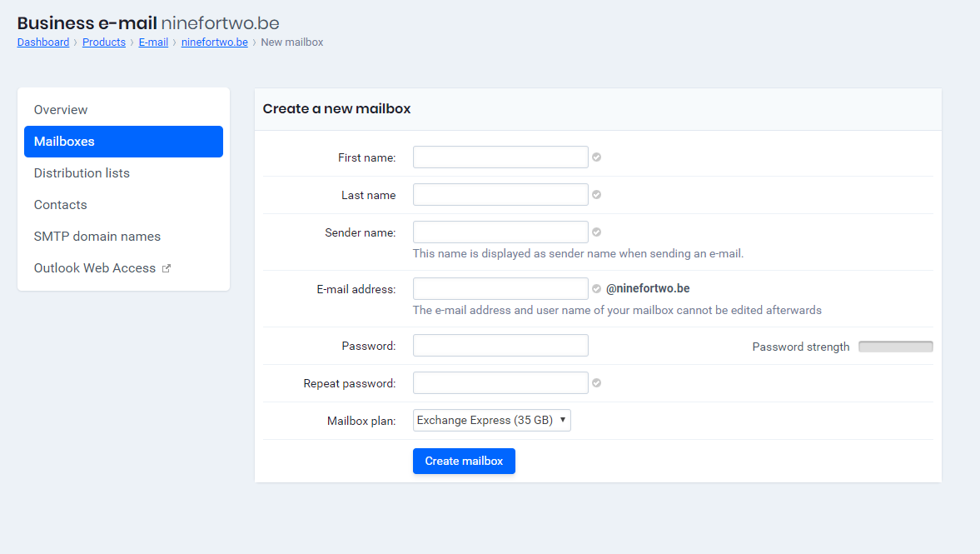Click the validation check icon beside First name
This screenshot has width=980, height=554.
tap(597, 157)
